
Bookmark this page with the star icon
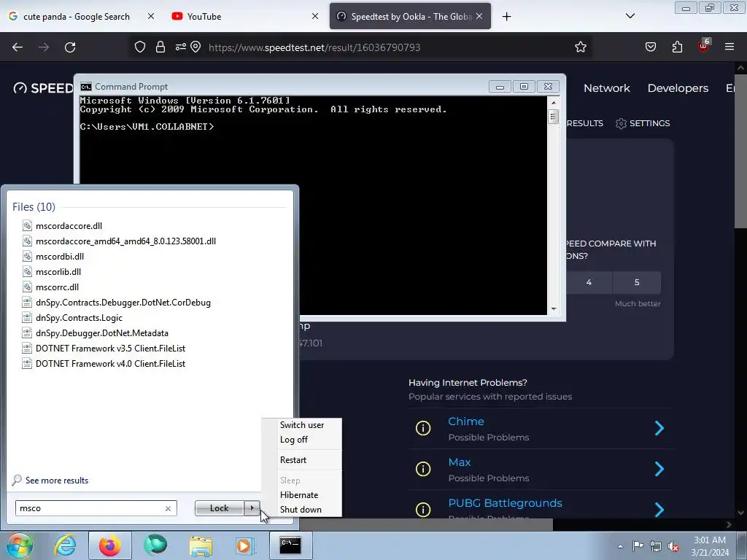pos(580,47)
